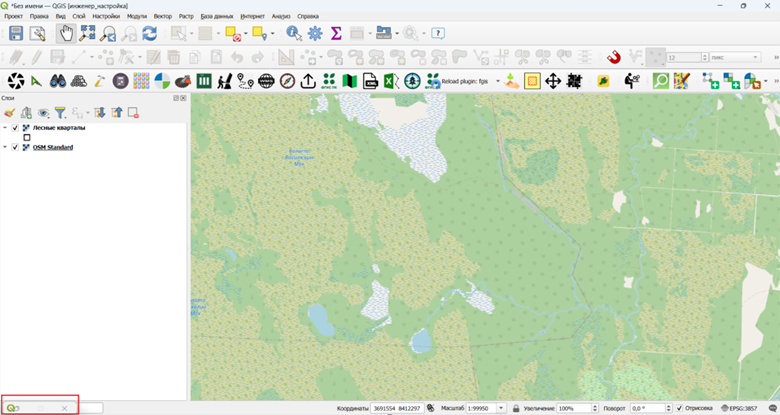Open the Вектор menu
The height and width of the screenshot is (415, 780).
tap(163, 16)
